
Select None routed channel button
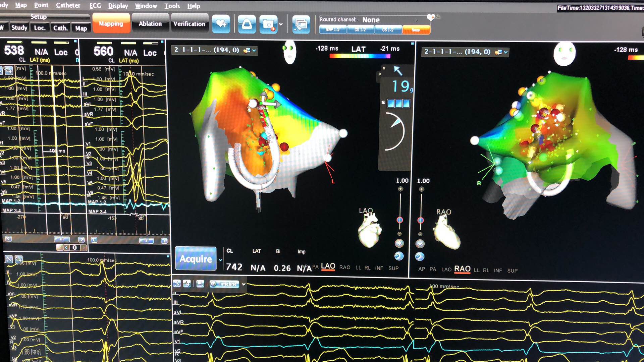coord(416,30)
